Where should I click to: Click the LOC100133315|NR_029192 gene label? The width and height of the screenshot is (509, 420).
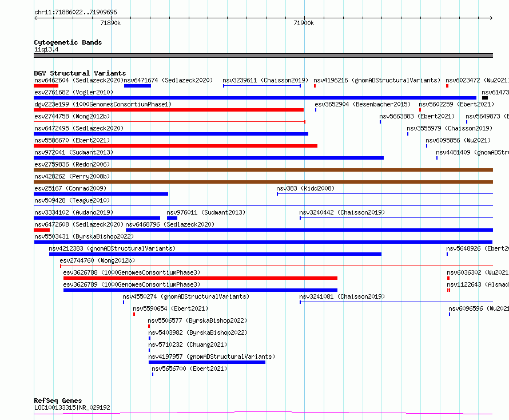click(72, 407)
